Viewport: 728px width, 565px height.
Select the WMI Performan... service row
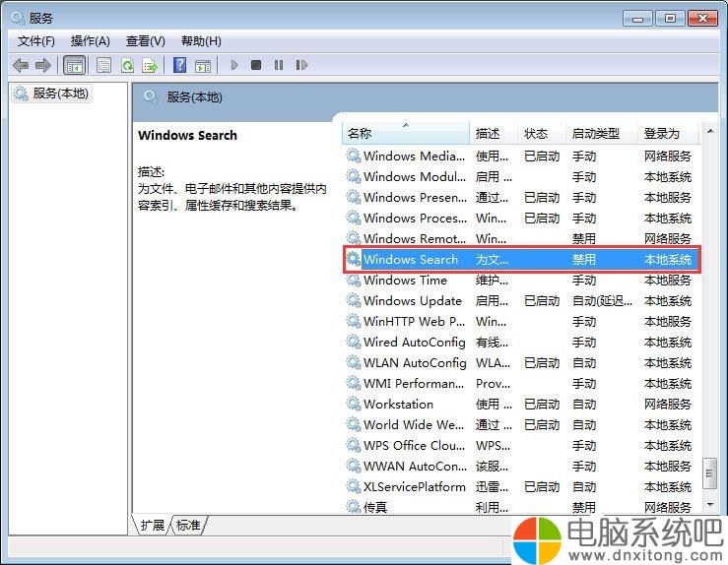(521, 384)
